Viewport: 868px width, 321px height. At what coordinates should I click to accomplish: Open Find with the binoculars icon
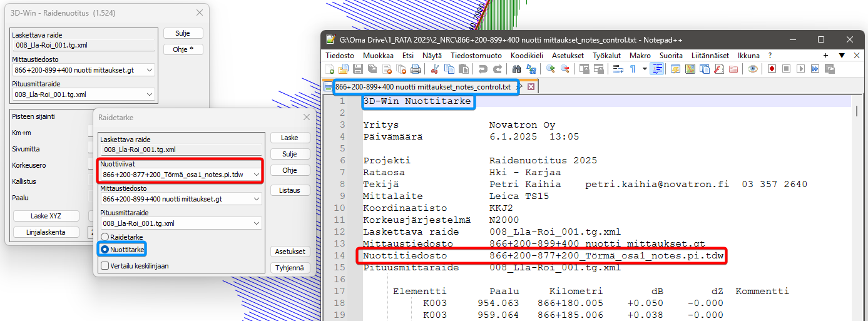(517, 69)
